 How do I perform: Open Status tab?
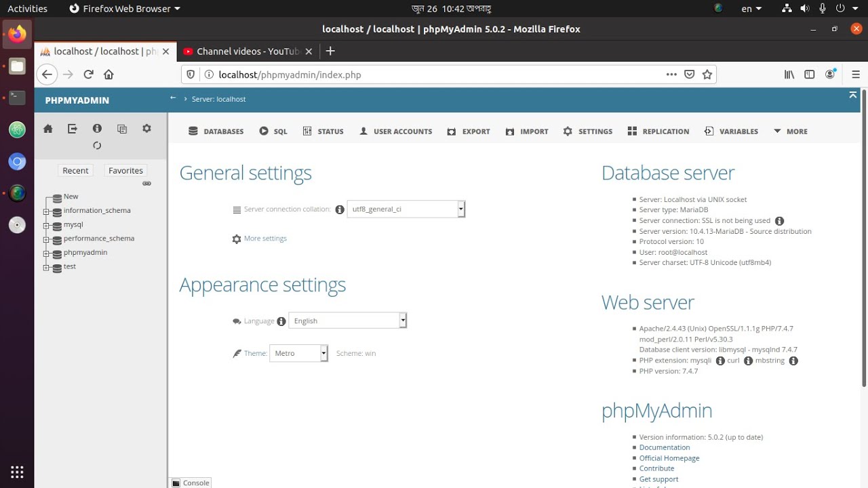click(x=323, y=131)
